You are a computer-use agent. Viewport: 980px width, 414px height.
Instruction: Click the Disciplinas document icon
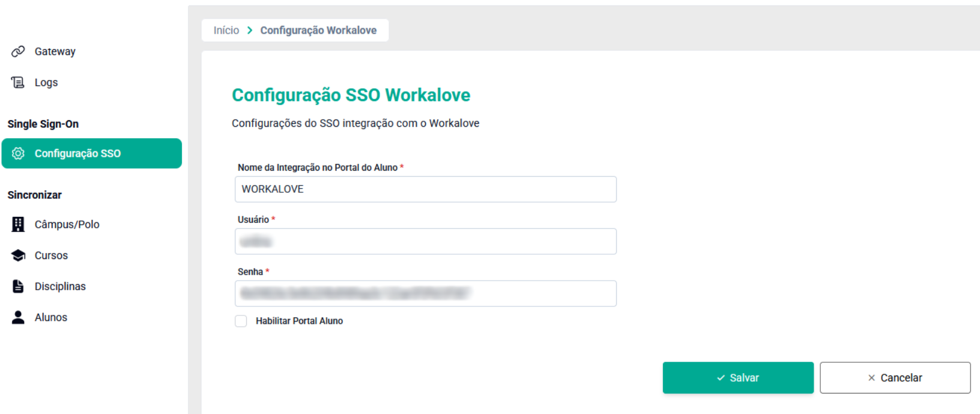(18, 286)
